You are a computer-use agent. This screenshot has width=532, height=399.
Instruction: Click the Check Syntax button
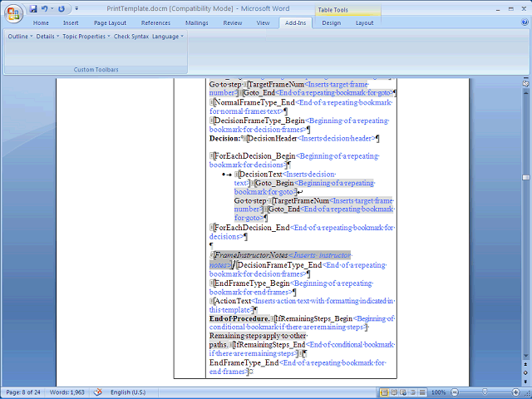131,37
